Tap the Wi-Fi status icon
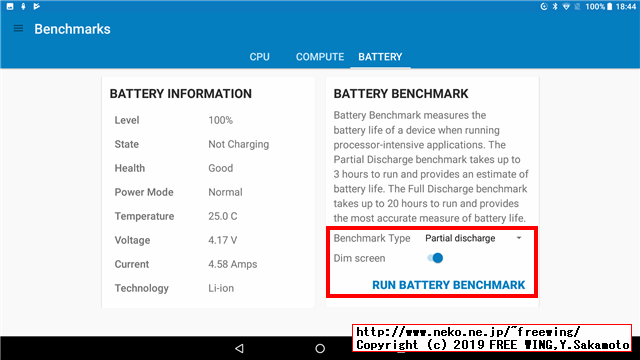The image size is (640, 360). [566, 7]
